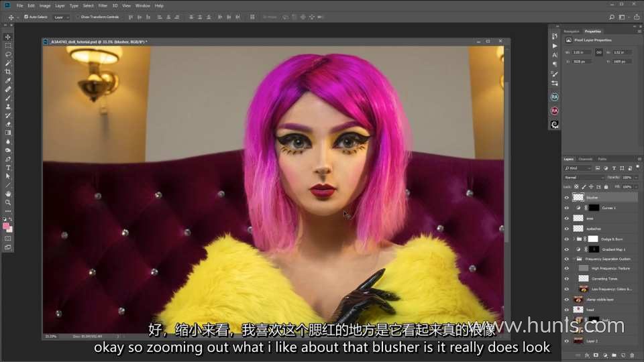The width and height of the screenshot is (644, 362).
Task: Open the Normal blend mode dropdown
Action: 584,177
